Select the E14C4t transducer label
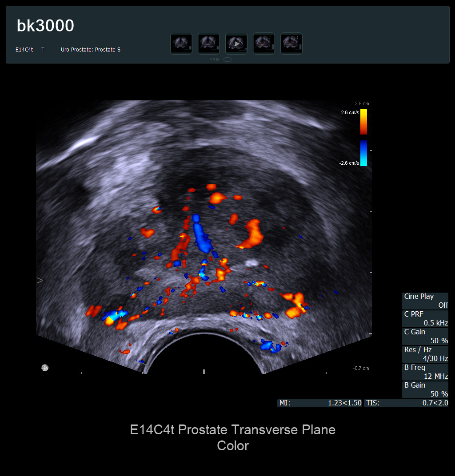Viewport: 455px width, 476px height. pyautogui.click(x=24, y=50)
